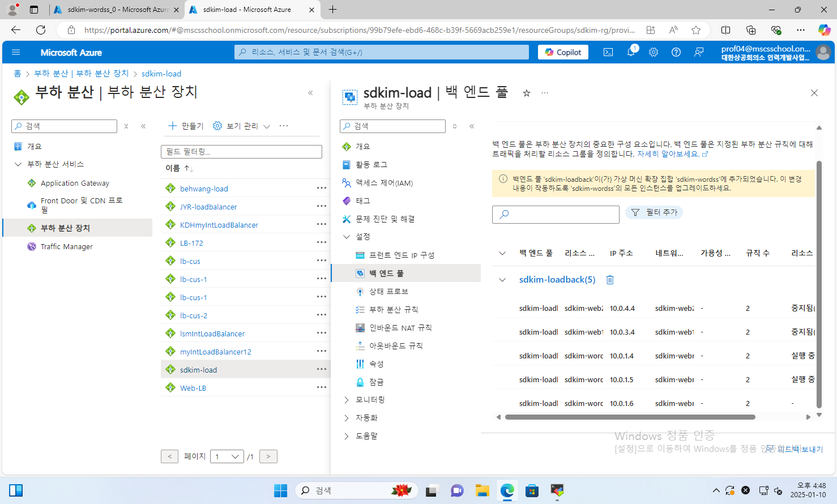Image resolution: width=837 pixels, height=504 pixels.
Task: Select 부하 분산 규칙 menu item
Action: click(x=394, y=310)
